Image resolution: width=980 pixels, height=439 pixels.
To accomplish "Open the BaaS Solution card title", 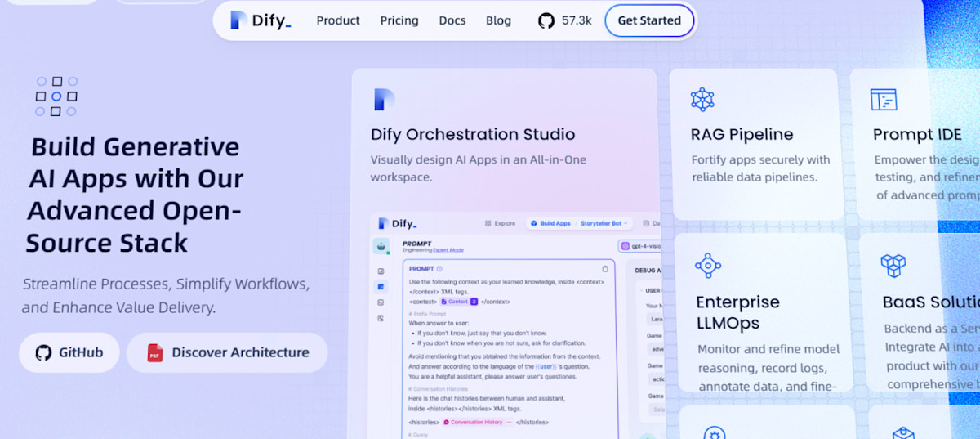I will pos(930,302).
